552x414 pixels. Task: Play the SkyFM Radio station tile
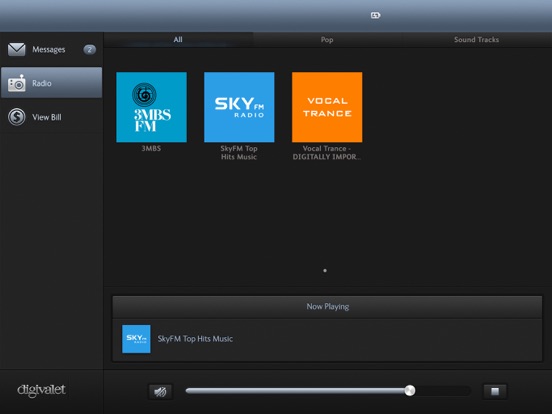click(239, 107)
